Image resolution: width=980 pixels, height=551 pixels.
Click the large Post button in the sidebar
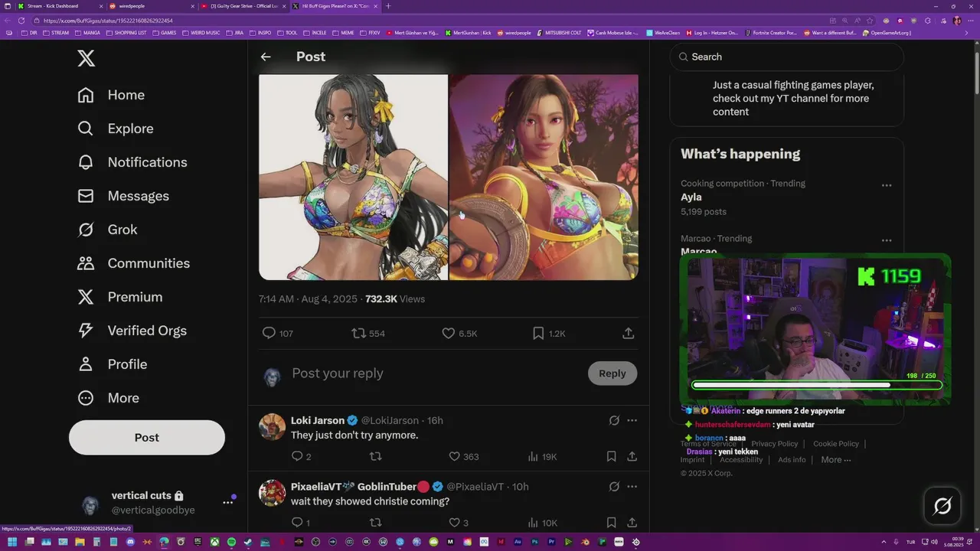click(147, 438)
